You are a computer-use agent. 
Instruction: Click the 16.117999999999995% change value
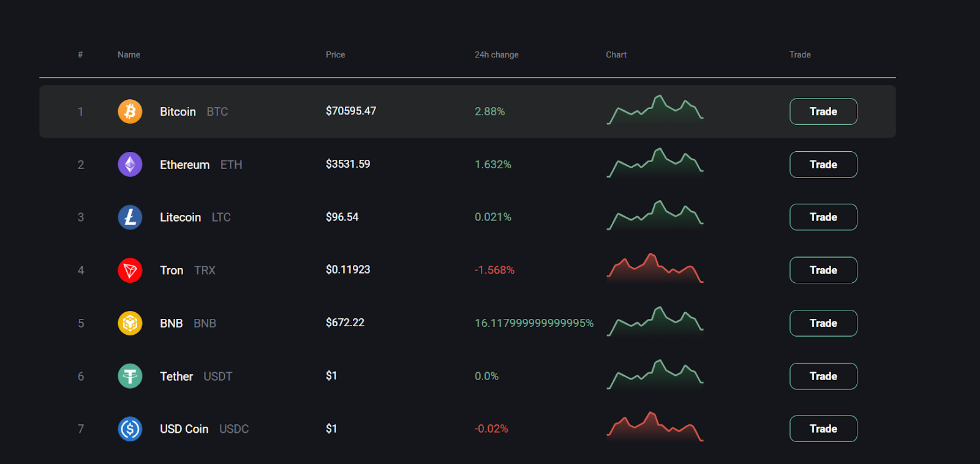(534, 323)
